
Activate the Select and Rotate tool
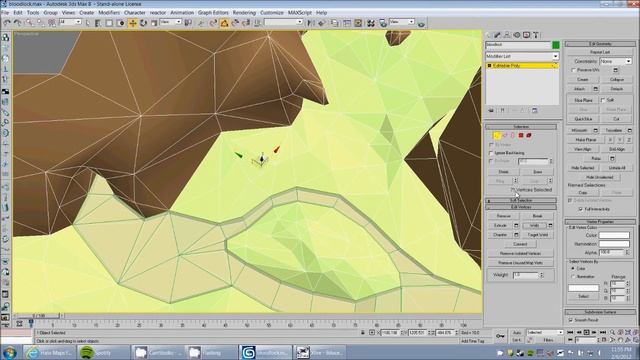143,23
